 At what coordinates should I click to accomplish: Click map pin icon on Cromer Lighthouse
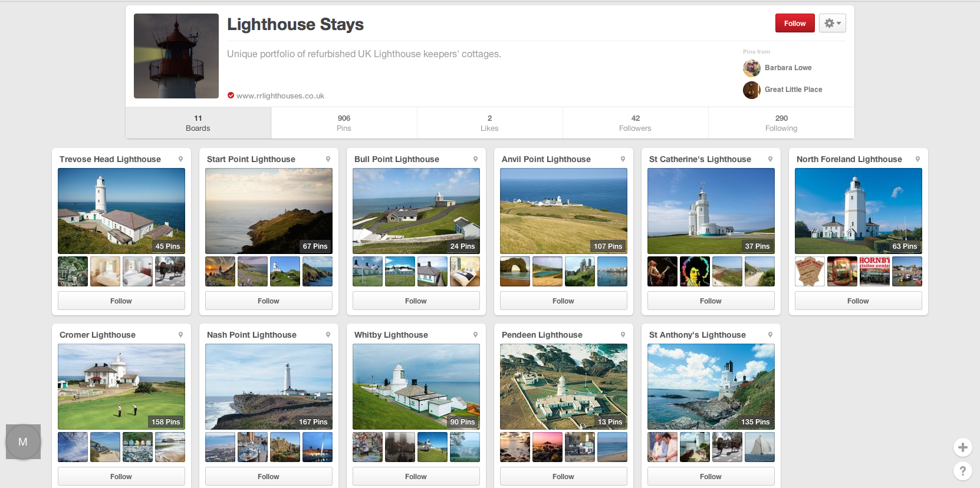[180, 335]
